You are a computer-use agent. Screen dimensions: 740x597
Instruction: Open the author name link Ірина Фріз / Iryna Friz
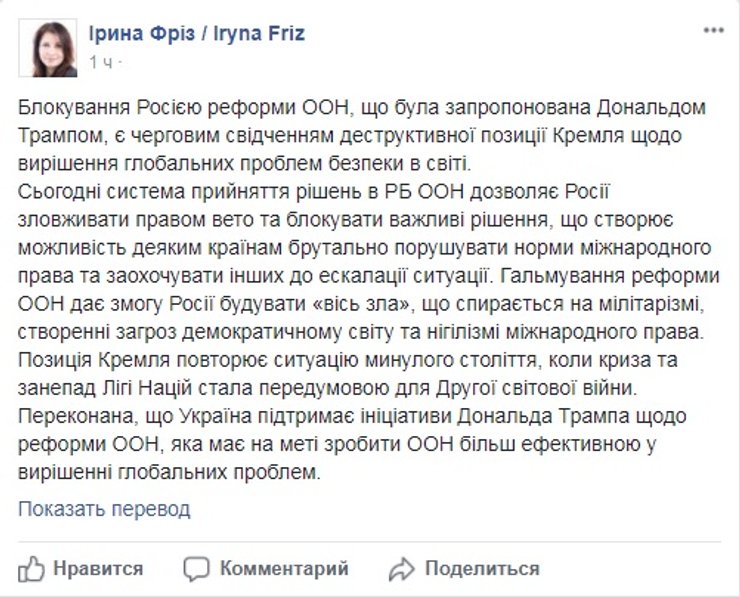pos(197,34)
